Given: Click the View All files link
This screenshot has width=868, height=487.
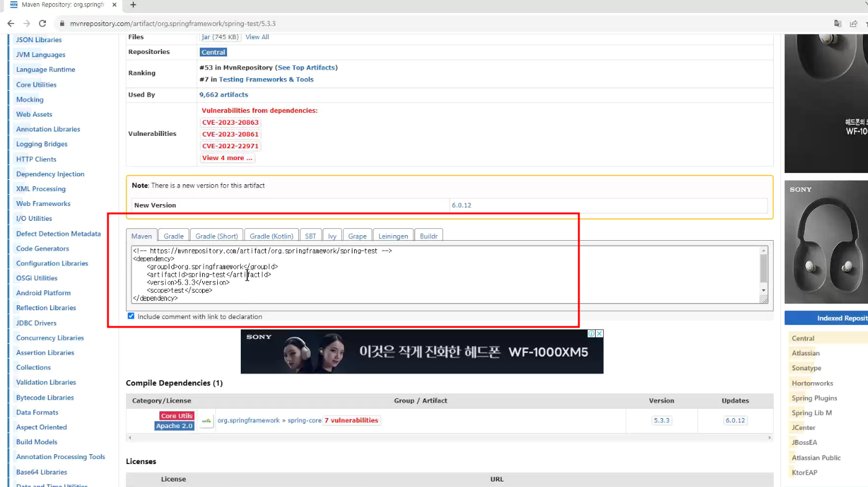Looking at the screenshot, I should pyautogui.click(x=257, y=37).
